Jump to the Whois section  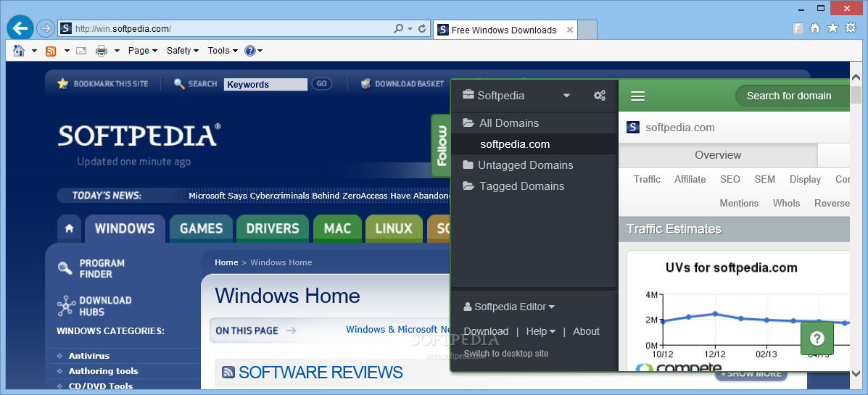click(787, 203)
